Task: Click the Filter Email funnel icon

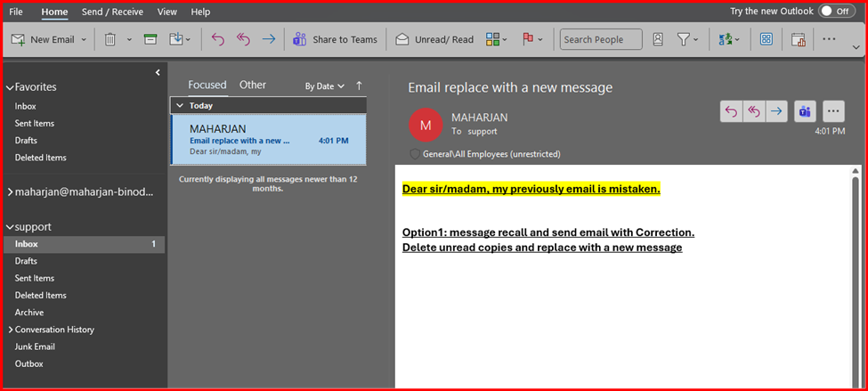Action: coord(683,39)
